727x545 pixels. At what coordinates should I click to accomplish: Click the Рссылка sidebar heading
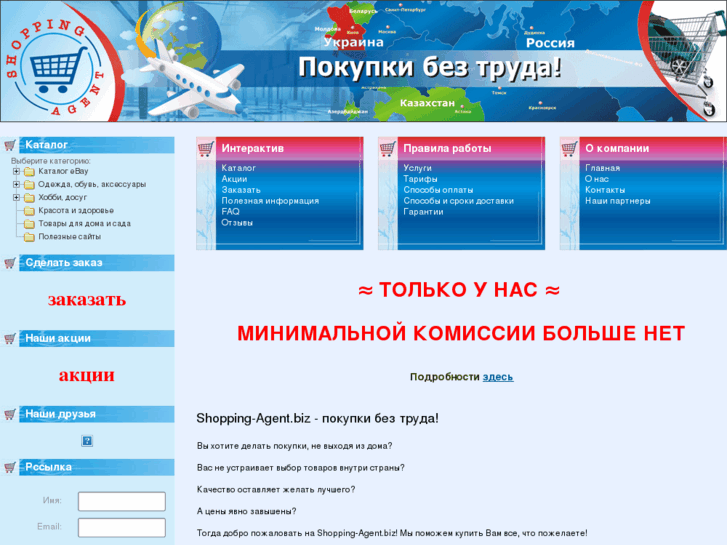(48, 467)
